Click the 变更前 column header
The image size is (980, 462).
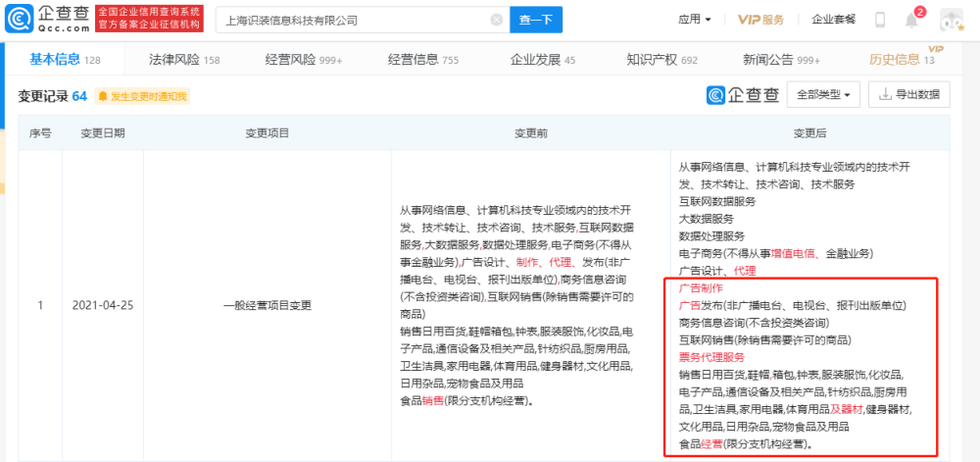tap(531, 133)
